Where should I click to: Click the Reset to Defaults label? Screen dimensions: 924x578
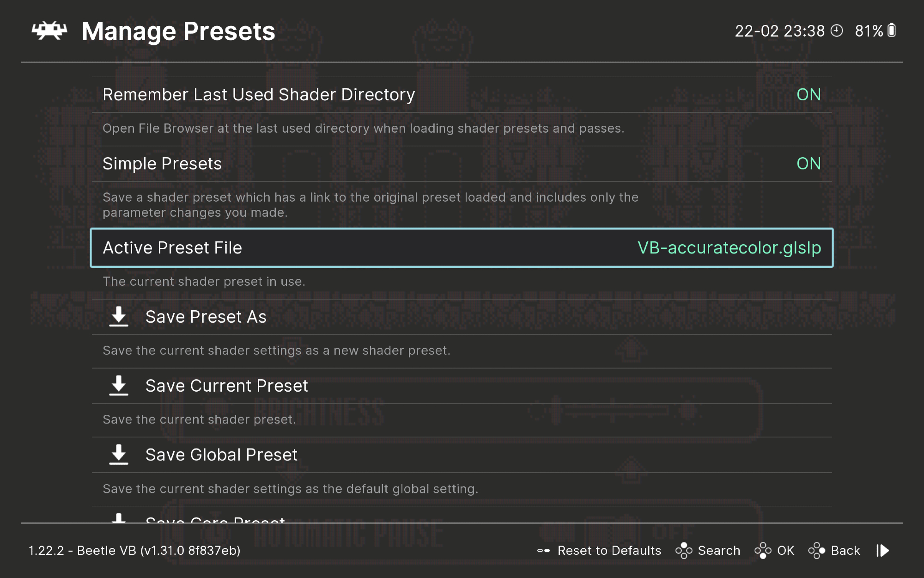609,550
